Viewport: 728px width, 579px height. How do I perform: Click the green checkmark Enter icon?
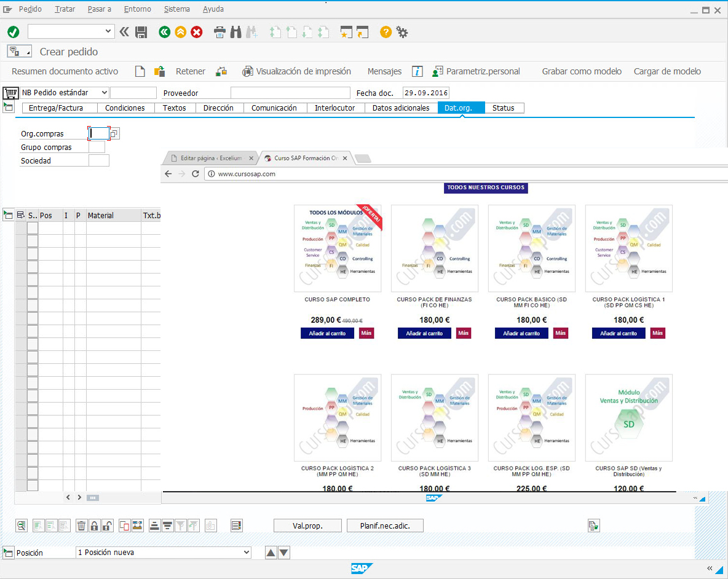tap(14, 32)
